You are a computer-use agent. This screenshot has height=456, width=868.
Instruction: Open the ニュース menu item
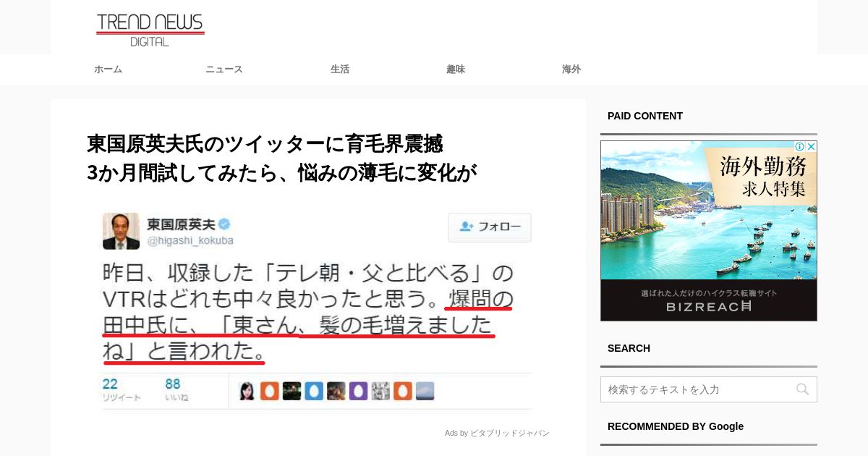pos(224,69)
